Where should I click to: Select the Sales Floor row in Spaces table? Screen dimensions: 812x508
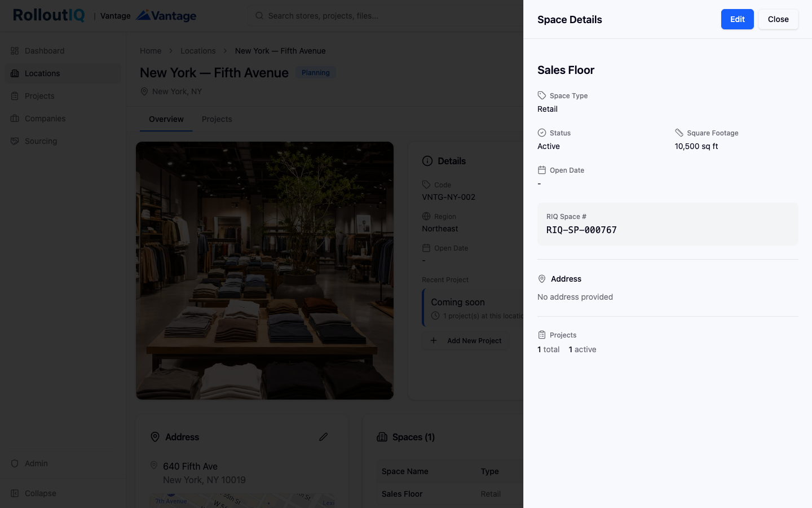tap(450, 494)
